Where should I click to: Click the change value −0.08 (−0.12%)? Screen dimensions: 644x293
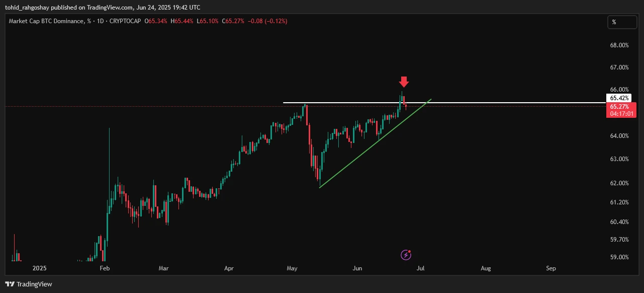[267, 21]
